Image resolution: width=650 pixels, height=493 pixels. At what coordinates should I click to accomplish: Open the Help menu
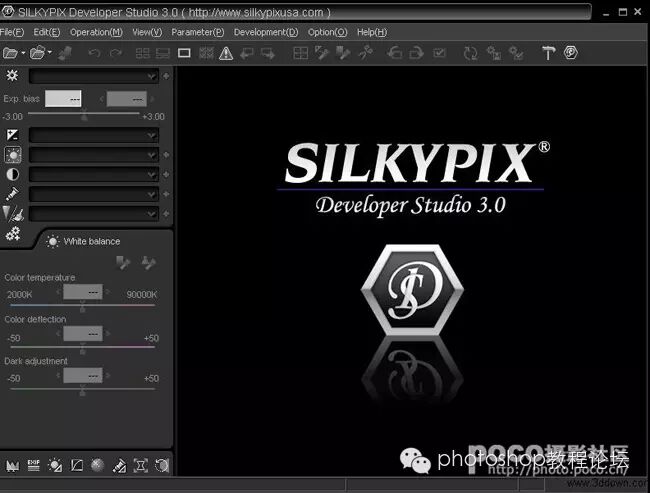[371, 32]
